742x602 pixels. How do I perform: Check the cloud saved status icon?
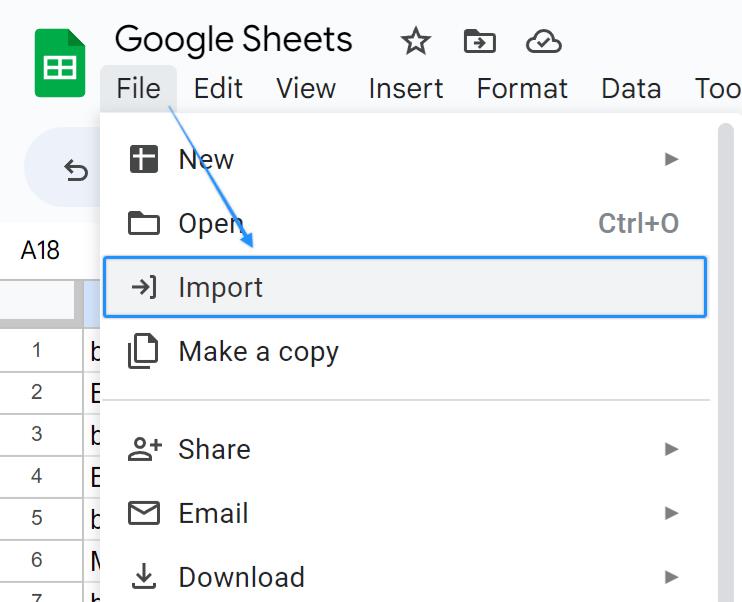tap(544, 42)
